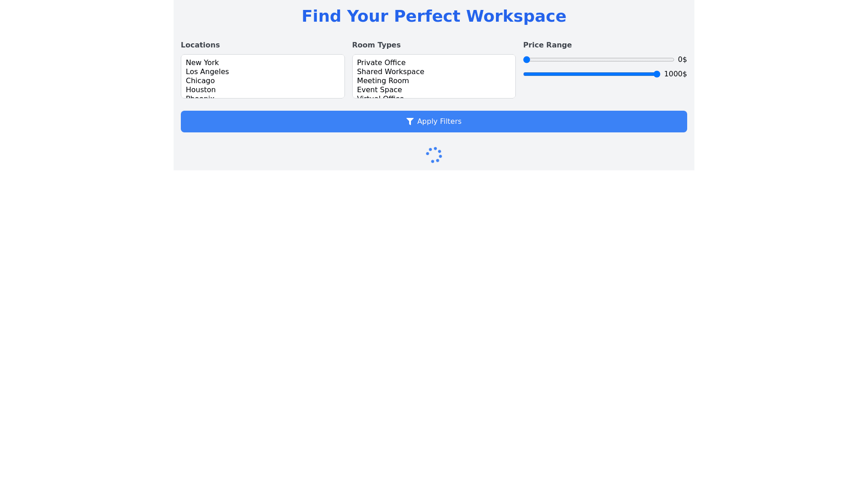Click the maximum price slider handle
This screenshot has height=488, width=868.
[656, 74]
